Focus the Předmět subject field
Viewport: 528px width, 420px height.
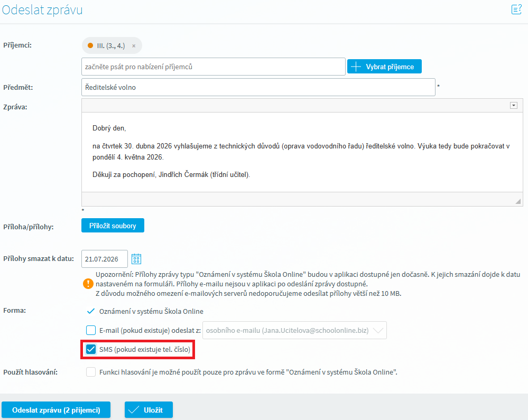[258, 88]
